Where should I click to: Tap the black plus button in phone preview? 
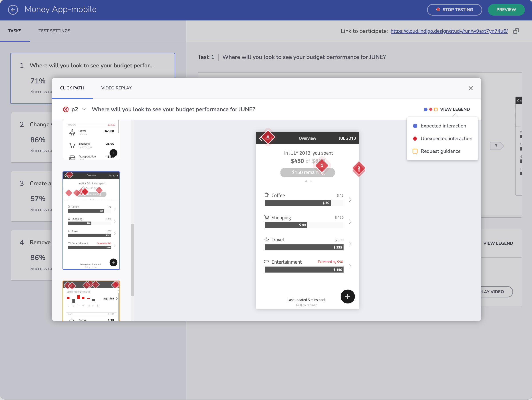pyautogui.click(x=347, y=296)
